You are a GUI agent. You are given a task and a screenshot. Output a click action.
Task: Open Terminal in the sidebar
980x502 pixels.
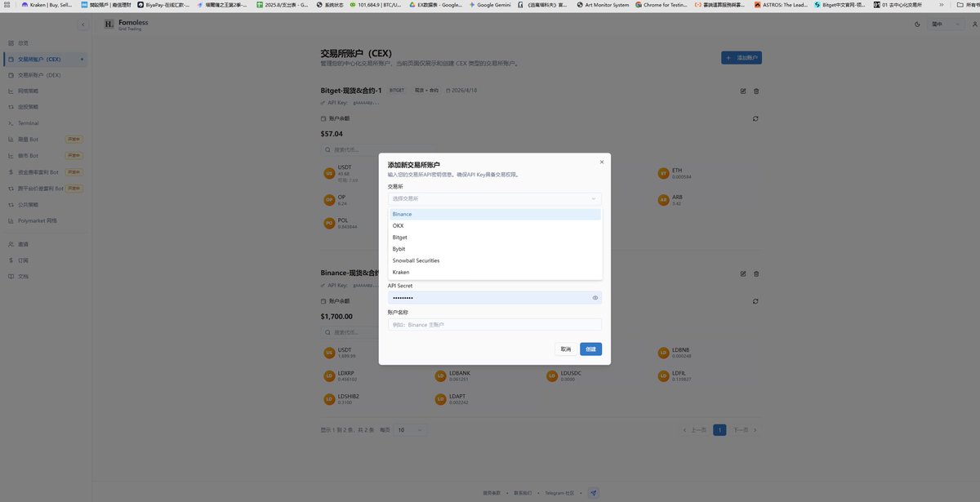(x=45, y=123)
